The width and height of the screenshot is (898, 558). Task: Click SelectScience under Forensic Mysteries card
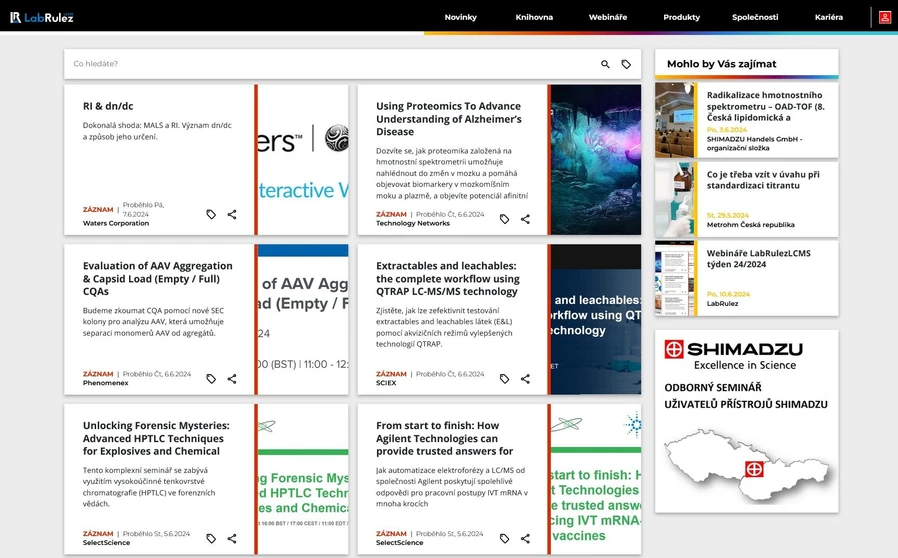point(106,543)
